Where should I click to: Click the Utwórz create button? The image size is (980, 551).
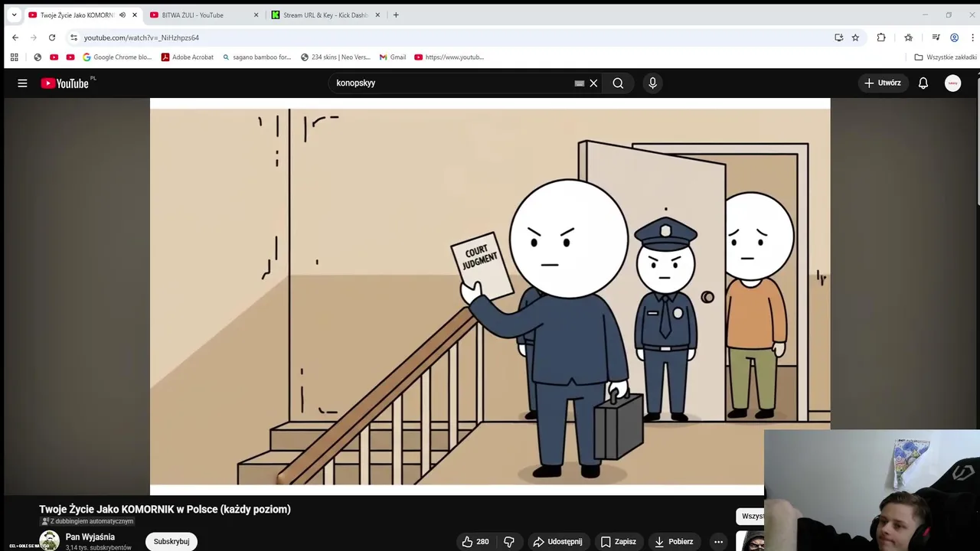coord(883,83)
